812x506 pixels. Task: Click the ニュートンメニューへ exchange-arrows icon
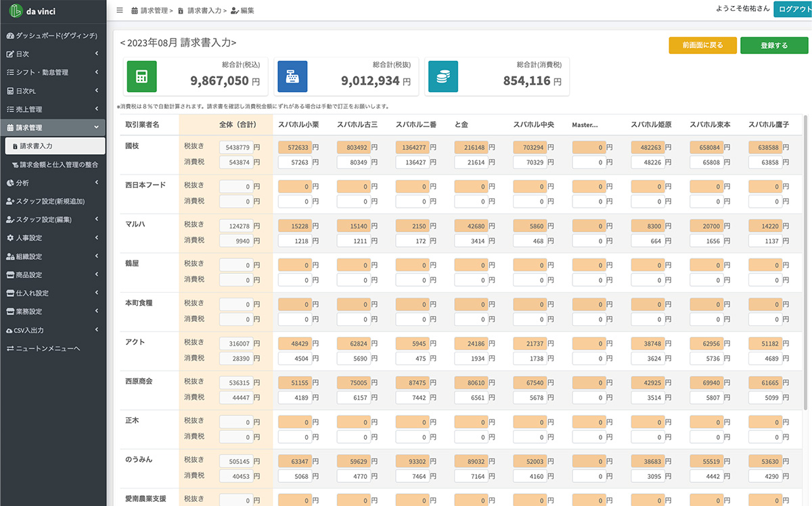coord(10,348)
